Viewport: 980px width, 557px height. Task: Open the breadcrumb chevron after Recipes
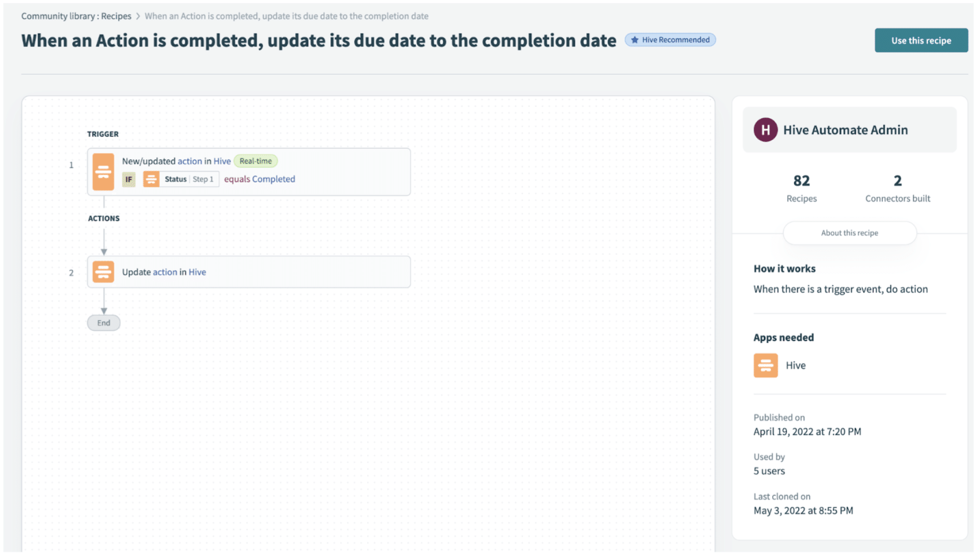137,16
